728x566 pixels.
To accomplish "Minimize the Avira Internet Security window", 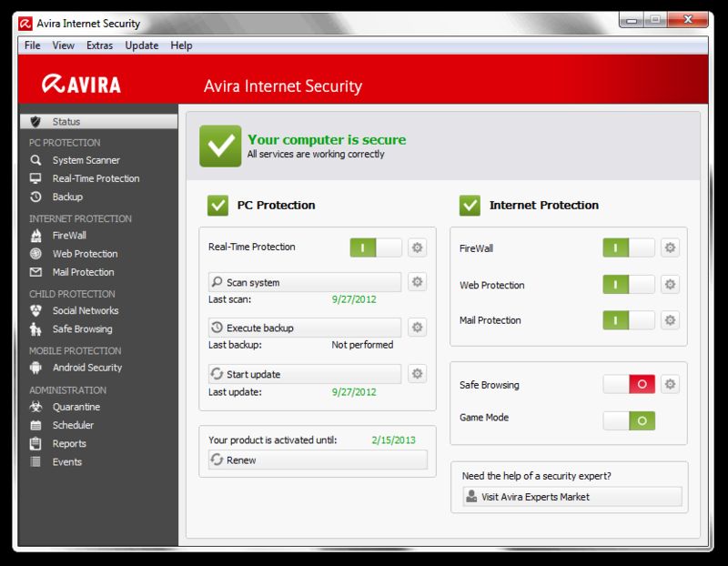I will pos(632,20).
